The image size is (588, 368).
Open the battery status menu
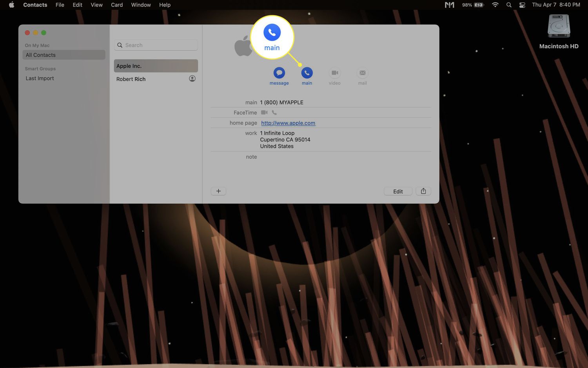pyautogui.click(x=473, y=5)
